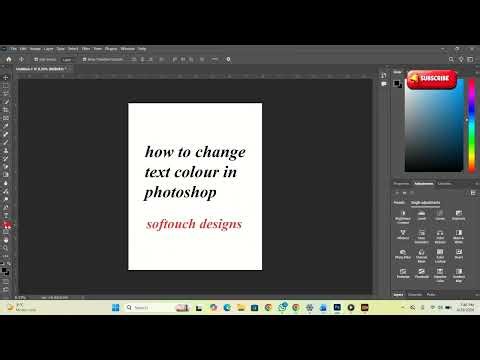Screen dimensions: 480x360
Task: Open the Layer dropdown in options bar
Action: coord(68,60)
